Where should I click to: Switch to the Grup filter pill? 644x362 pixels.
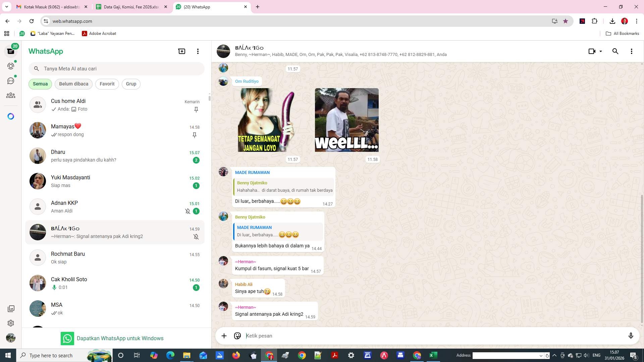pyautogui.click(x=131, y=84)
